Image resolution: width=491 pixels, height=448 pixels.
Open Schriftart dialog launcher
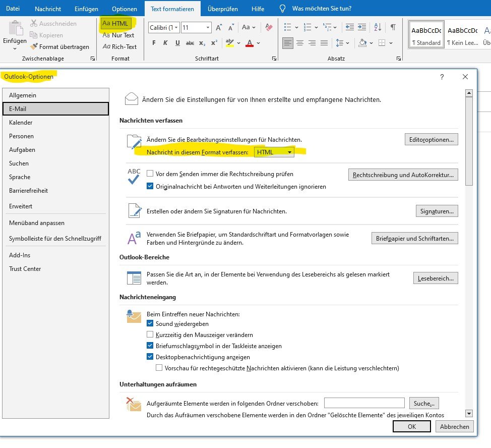click(x=274, y=59)
